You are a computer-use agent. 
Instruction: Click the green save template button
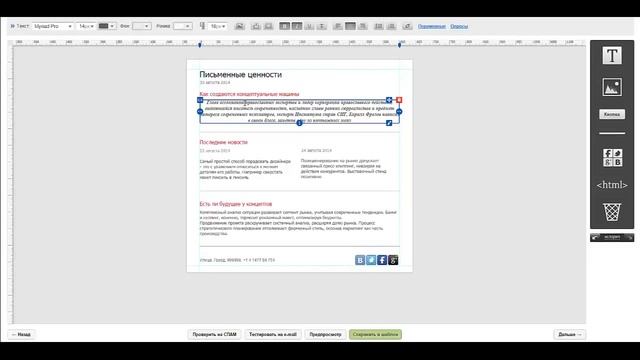tap(376, 334)
